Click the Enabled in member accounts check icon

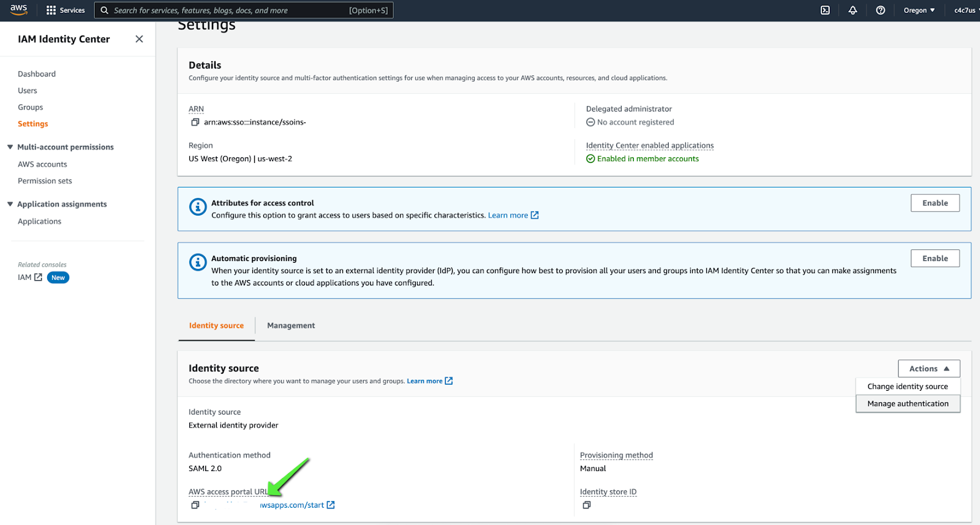[x=590, y=159]
